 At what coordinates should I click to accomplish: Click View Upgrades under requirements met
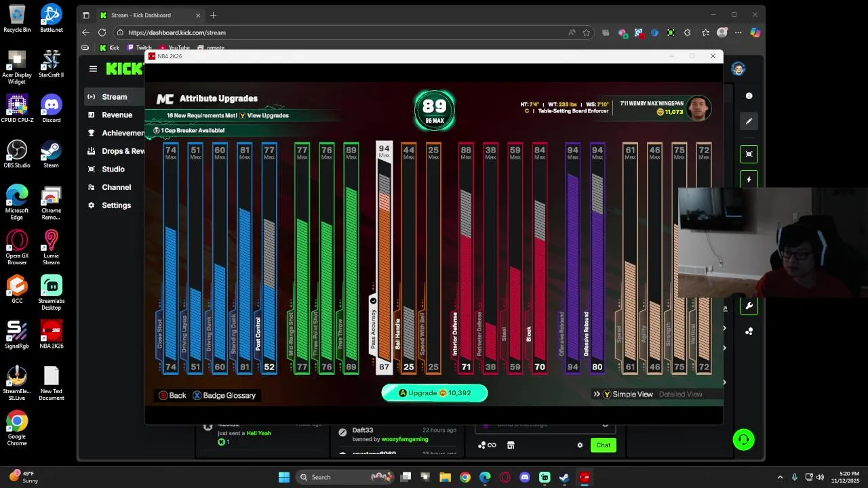(264, 116)
